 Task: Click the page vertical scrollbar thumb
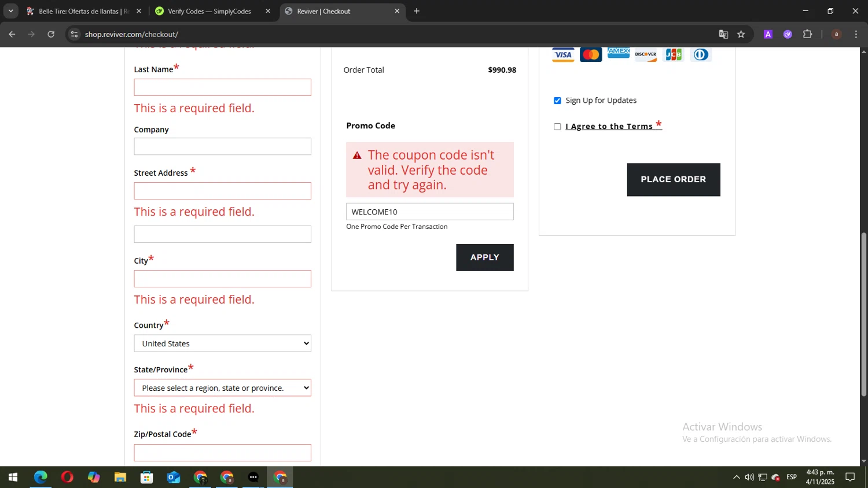click(863, 314)
